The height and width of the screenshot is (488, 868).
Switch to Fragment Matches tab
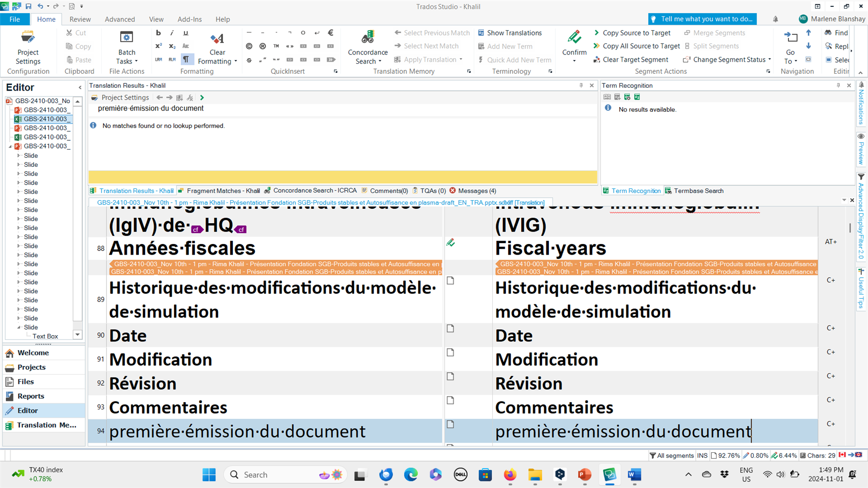218,190
